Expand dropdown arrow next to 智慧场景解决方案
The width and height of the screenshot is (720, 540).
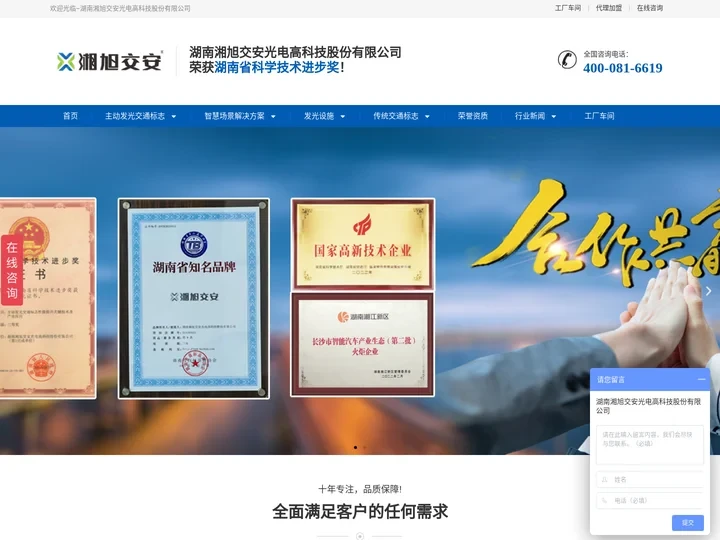click(273, 117)
